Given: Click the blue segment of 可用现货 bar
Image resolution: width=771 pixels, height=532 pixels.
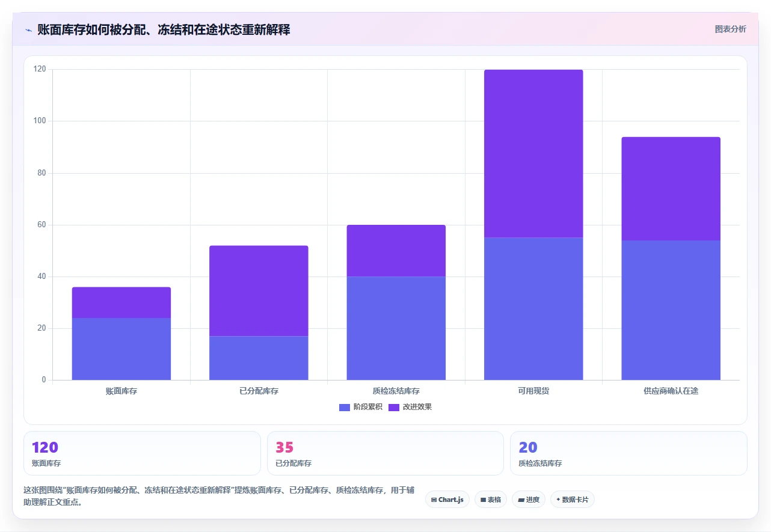Looking at the screenshot, I should click(x=533, y=308).
